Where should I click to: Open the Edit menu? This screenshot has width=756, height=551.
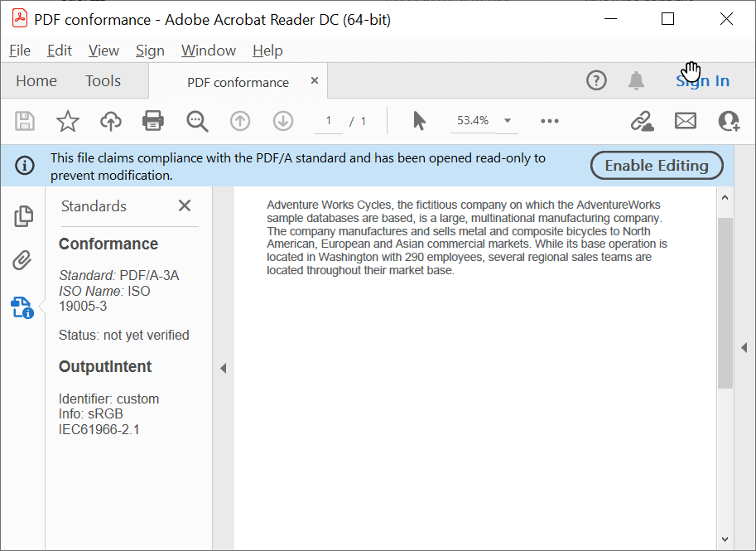60,51
